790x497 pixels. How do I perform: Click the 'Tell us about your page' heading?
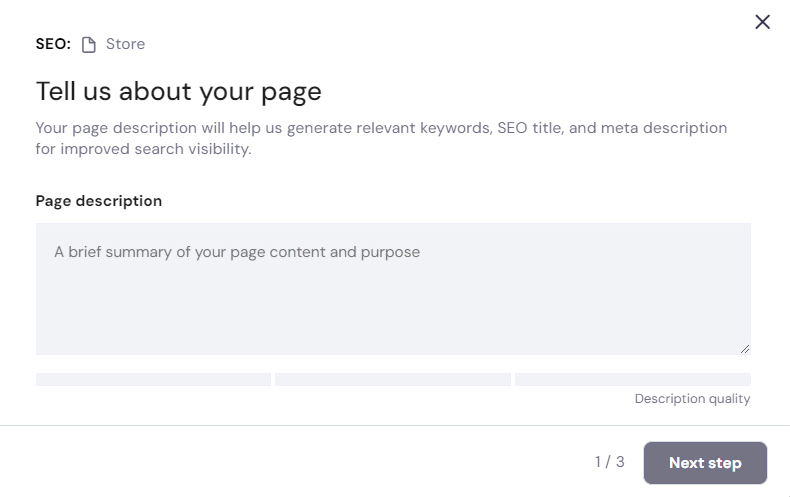coord(178,91)
